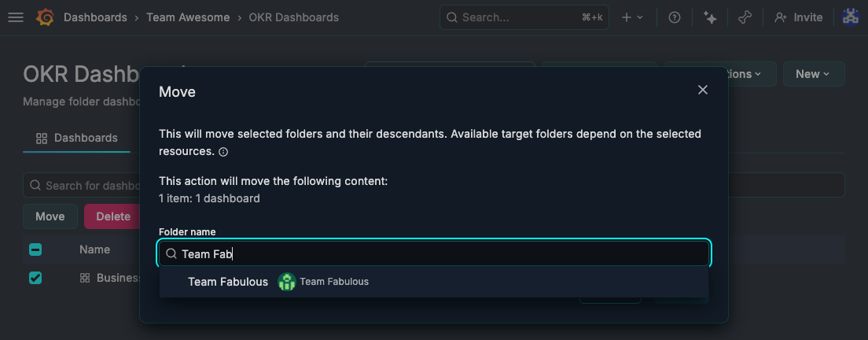
Task: Open the help question mark icon
Action: (674, 17)
